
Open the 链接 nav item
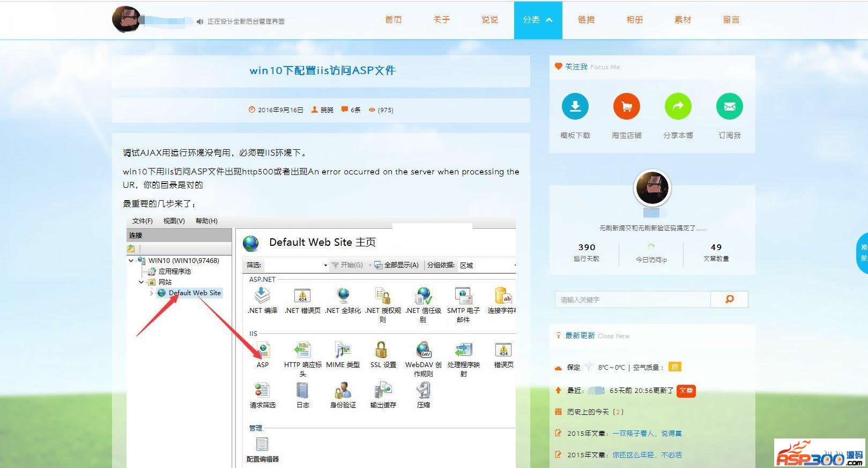click(586, 20)
